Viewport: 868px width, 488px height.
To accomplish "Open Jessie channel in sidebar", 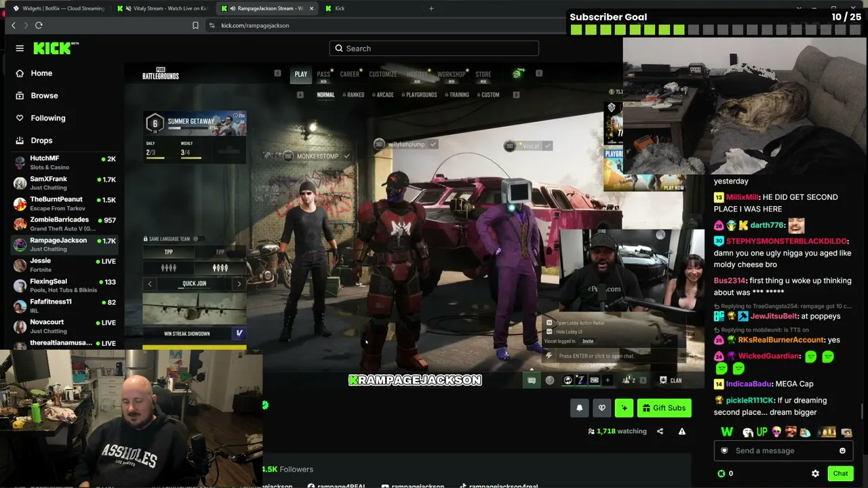I will point(64,265).
